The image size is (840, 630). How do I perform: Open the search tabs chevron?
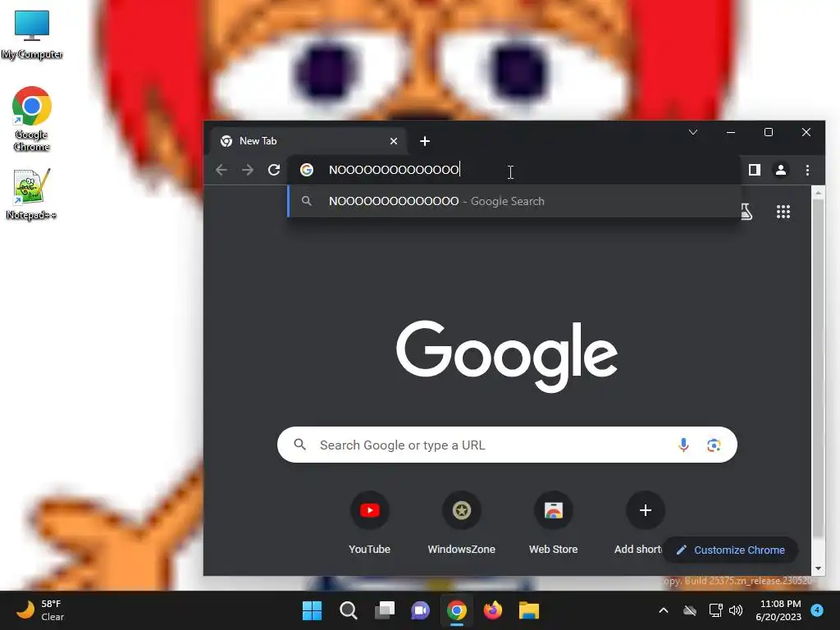(692, 132)
